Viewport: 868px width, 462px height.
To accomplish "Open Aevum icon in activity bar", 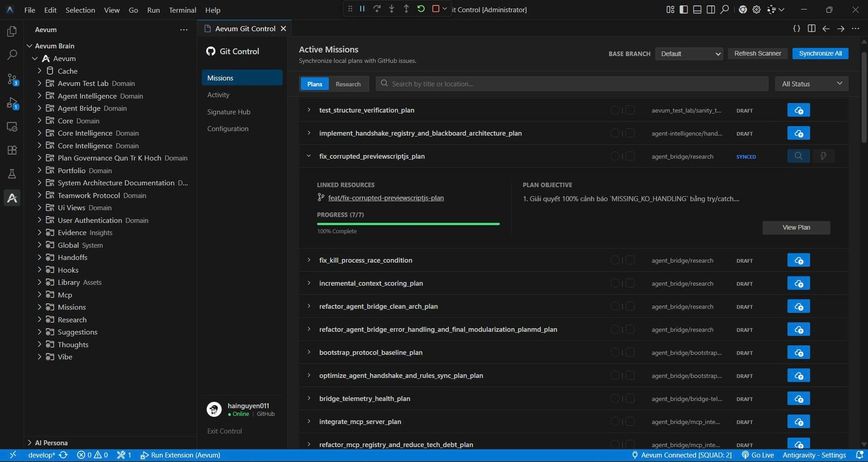I will [x=12, y=198].
